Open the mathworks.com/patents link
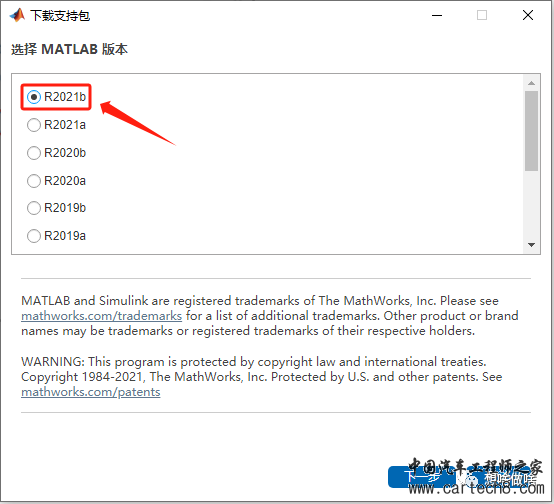554x504 pixels. click(x=91, y=392)
